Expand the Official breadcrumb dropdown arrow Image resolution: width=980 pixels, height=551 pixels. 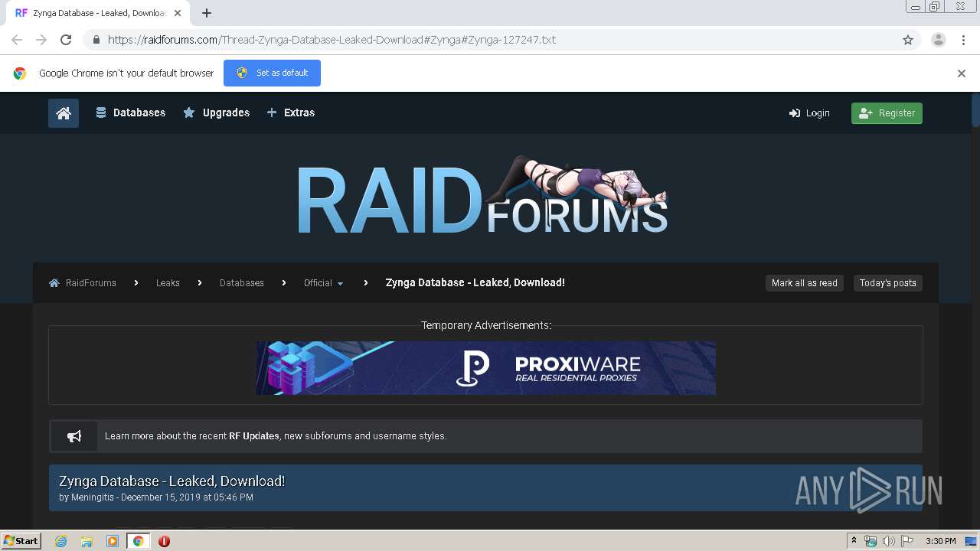(x=341, y=284)
